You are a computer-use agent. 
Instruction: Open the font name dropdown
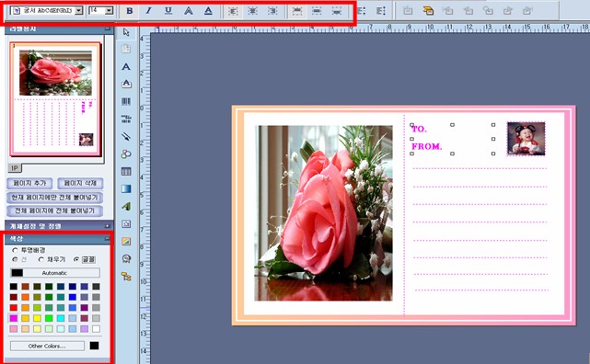(x=78, y=10)
